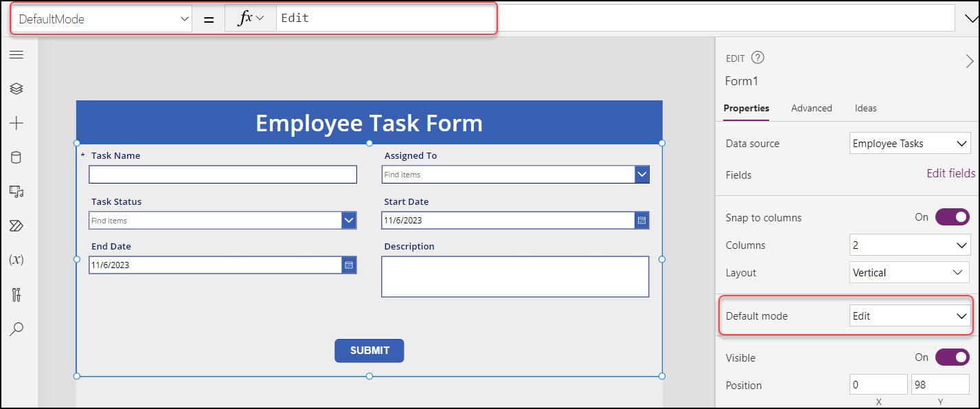The height and width of the screenshot is (409, 980).
Task: Click the SUBMIT button on the form
Action: pyautogui.click(x=369, y=350)
